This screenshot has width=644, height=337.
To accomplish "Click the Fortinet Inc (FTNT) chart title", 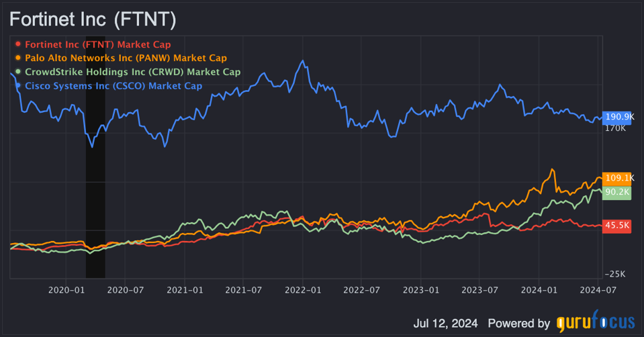I will 93,19.
